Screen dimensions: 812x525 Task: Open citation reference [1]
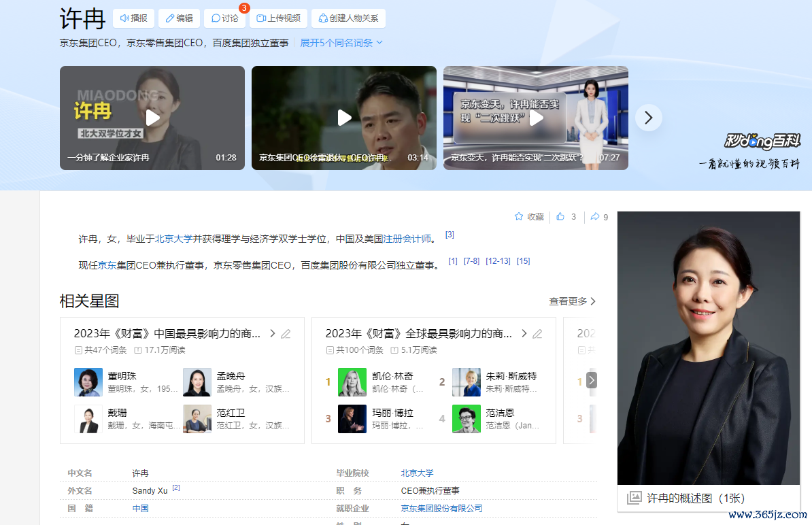tap(453, 261)
